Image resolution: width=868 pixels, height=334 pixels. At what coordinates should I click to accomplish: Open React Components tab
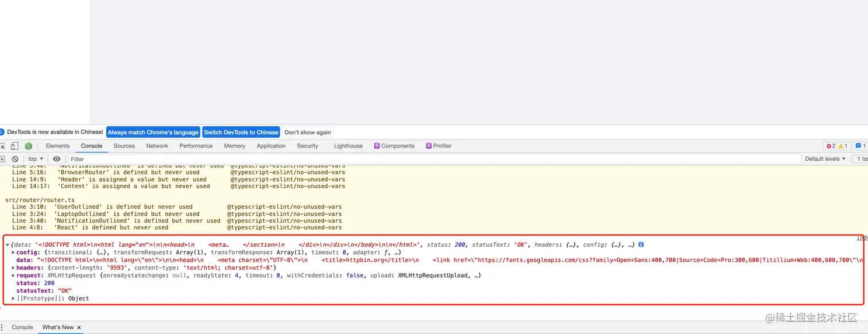coord(394,146)
